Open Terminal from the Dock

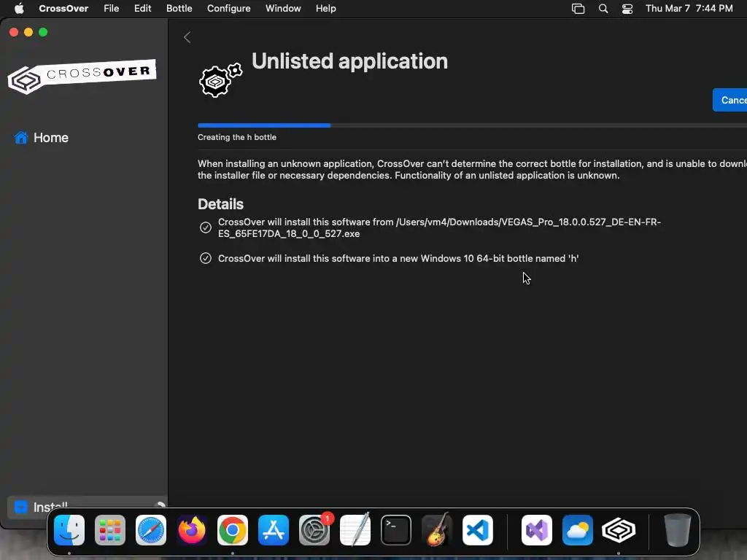click(396, 529)
